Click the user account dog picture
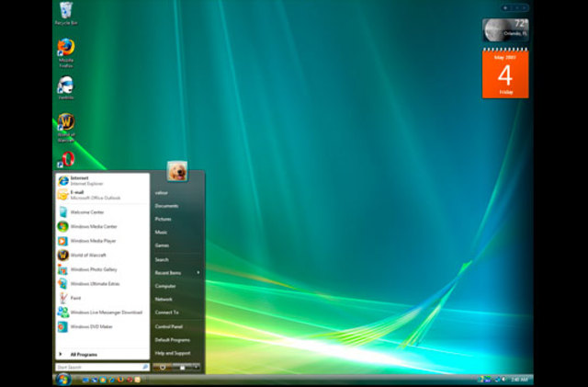 [177, 171]
